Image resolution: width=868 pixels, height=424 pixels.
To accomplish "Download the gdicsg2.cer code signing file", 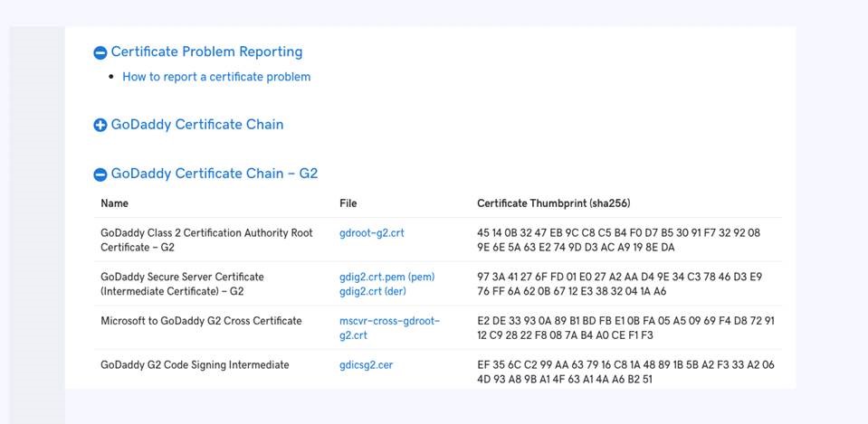I will point(366,365).
